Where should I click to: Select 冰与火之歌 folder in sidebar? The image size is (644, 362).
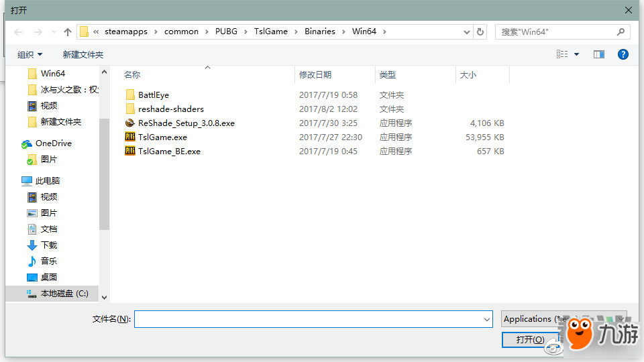click(x=63, y=89)
